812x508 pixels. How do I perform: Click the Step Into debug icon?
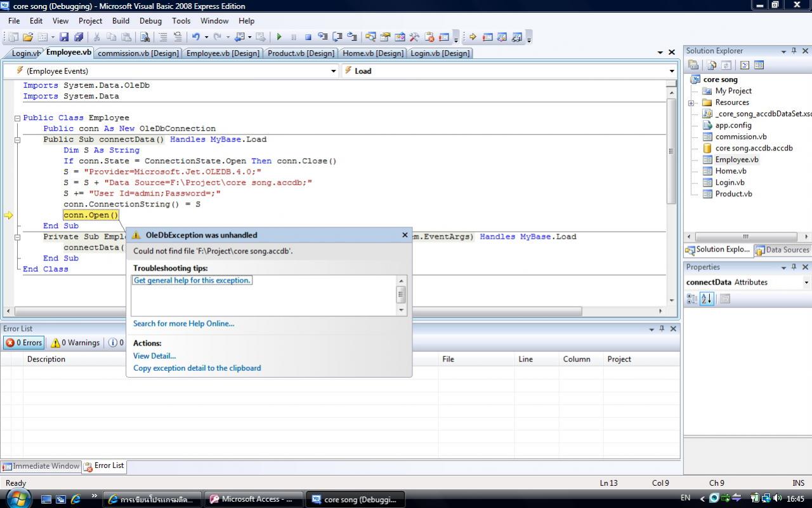click(x=323, y=37)
